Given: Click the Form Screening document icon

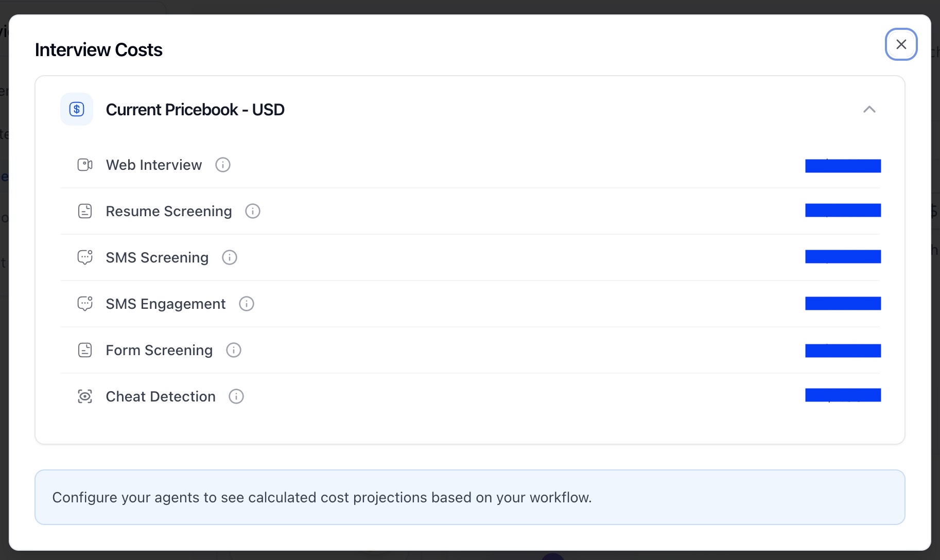Looking at the screenshot, I should [85, 350].
